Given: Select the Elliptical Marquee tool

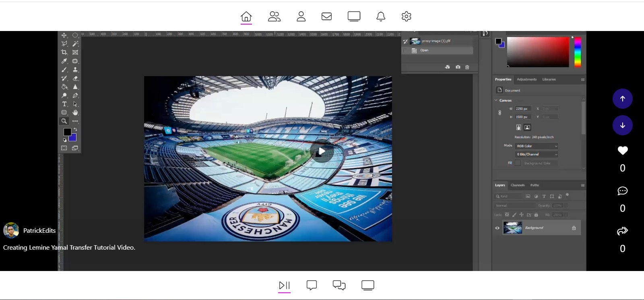Looking at the screenshot, I should tap(75, 35).
